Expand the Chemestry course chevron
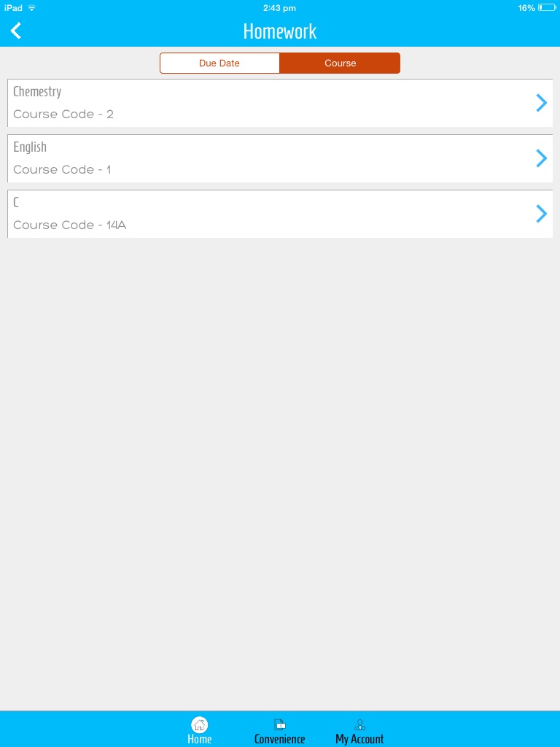The height and width of the screenshot is (747, 560). tap(541, 103)
